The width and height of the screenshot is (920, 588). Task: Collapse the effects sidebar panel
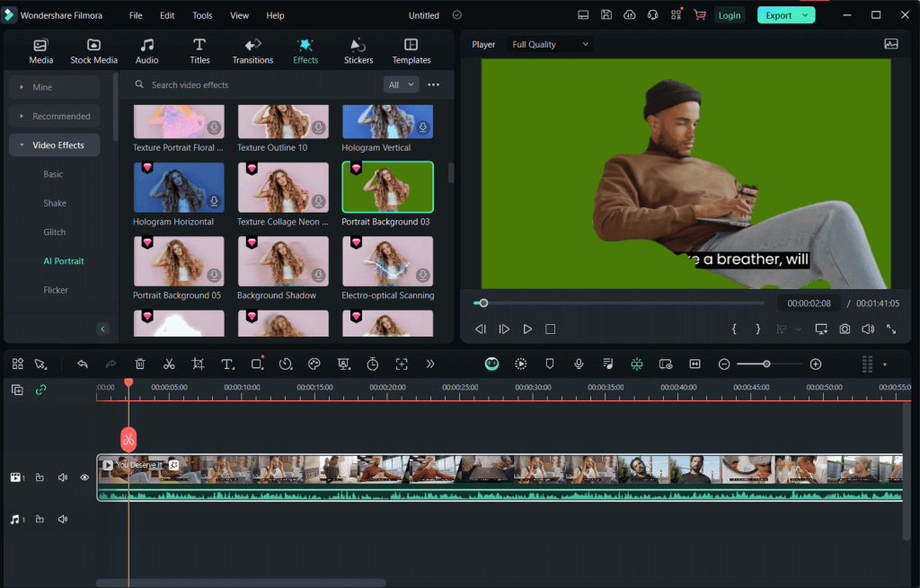tap(102, 329)
